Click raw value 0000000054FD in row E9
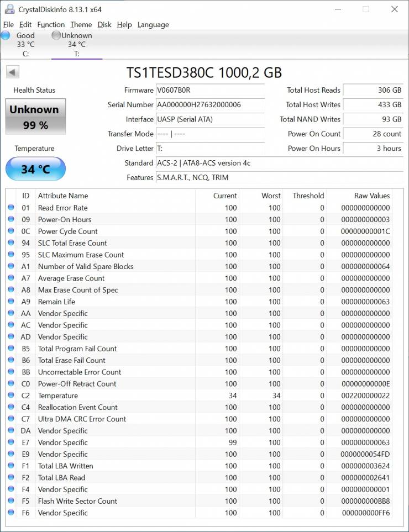 [x=365, y=454]
